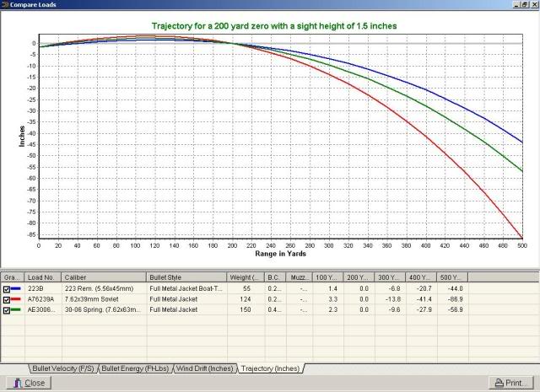Toggle the A76239A load checkbox
The image size is (540, 392).
pyautogui.click(x=7, y=299)
